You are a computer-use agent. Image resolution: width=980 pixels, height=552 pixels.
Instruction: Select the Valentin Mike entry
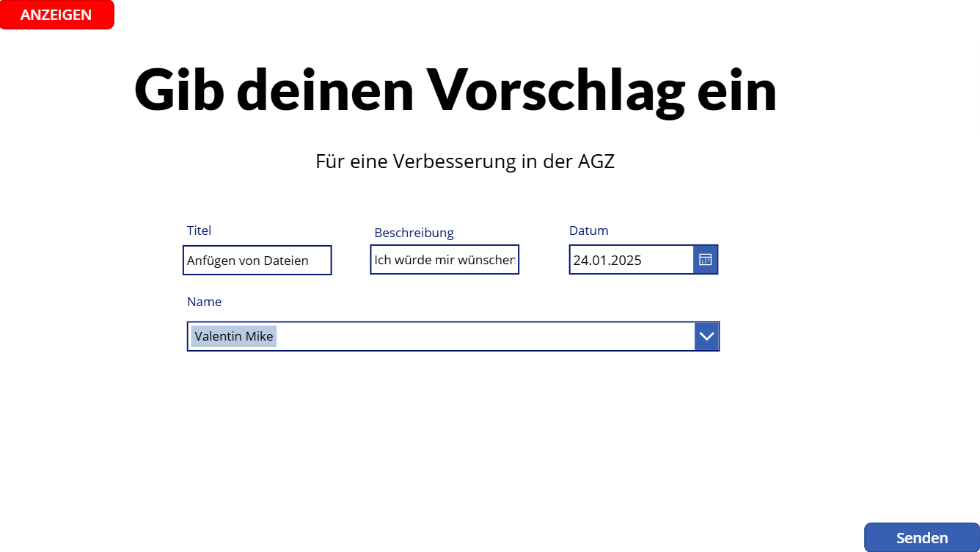click(x=234, y=336)
